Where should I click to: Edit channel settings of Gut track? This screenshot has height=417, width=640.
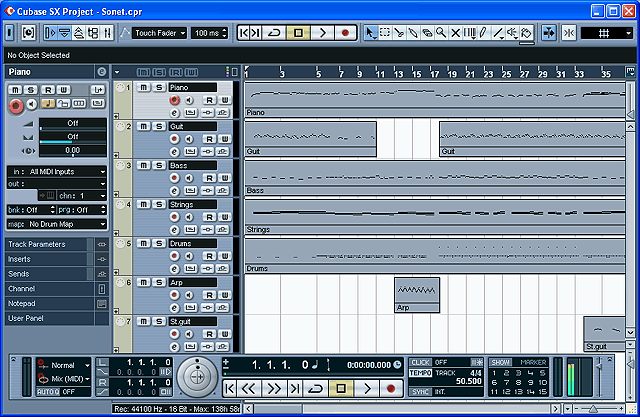click(x=174, y=152)
